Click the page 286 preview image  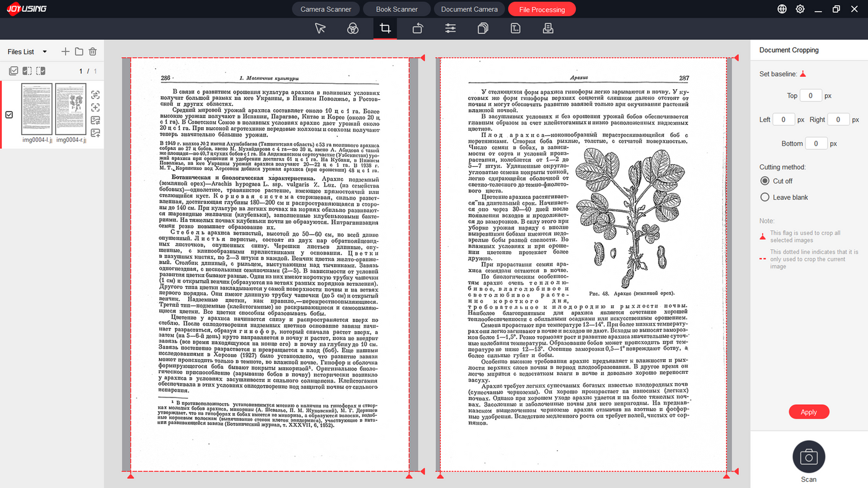click(270, 265)
